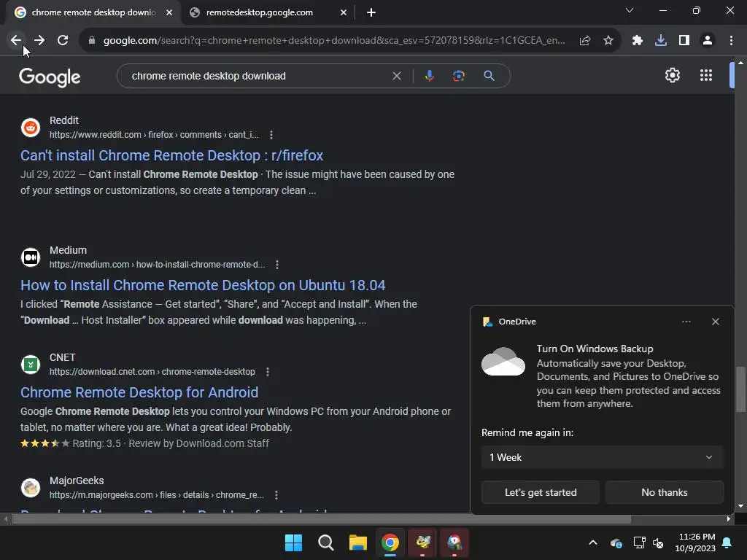Open the notification bell in tray
This screenshot has width=747, height=560.
tap(727, 542)
